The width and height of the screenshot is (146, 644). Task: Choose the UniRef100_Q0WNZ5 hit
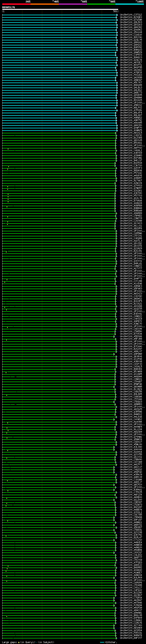coord(131,130)
